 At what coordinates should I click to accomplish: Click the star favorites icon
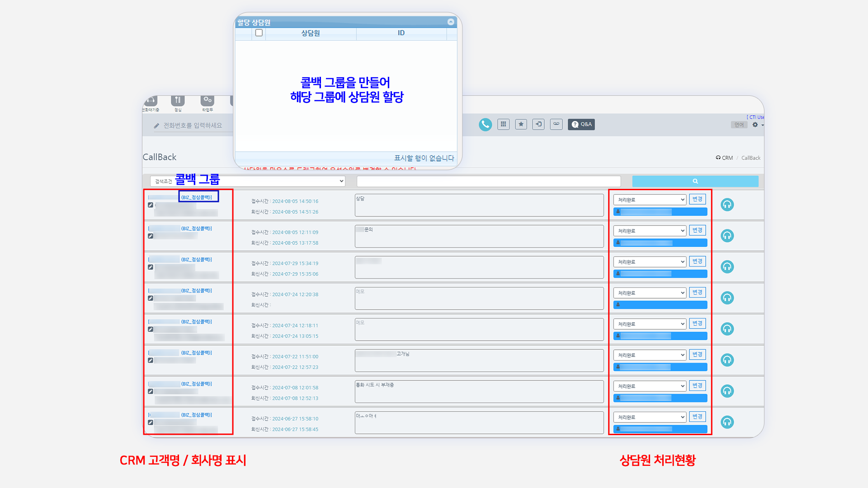point(521,124)
